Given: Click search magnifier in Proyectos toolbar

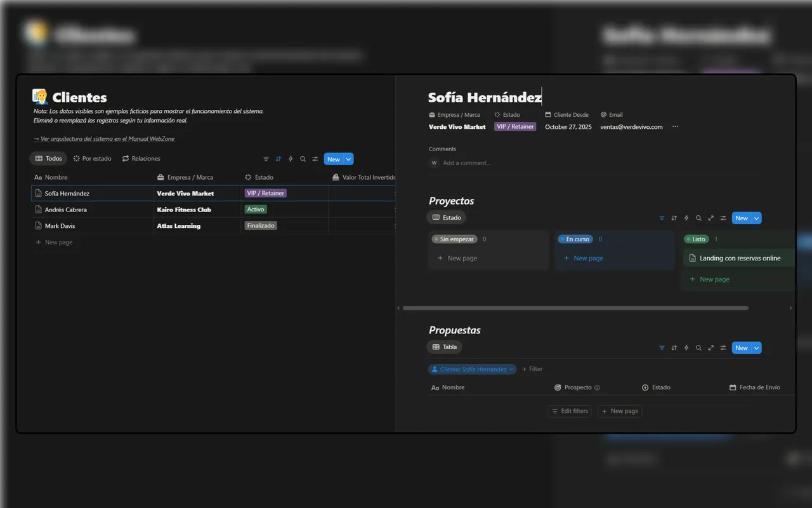Looking at the screenshot, I should coord(698,218).
